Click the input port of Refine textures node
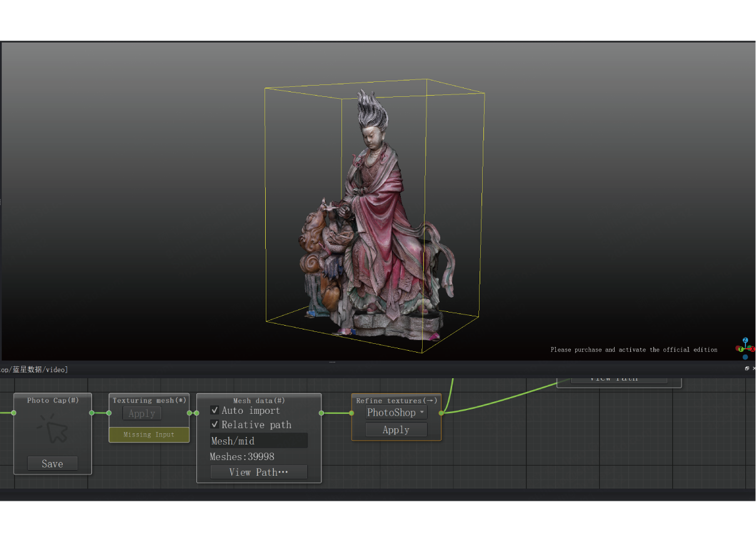Image resolution: width=756 pixels, height=542 pixels. tap(352, 413)
